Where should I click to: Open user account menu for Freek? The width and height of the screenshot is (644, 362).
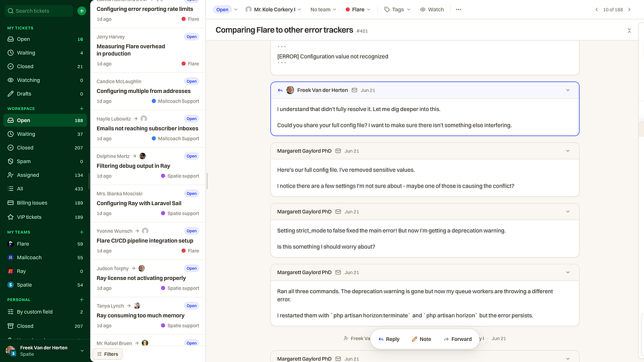(45, 351)
